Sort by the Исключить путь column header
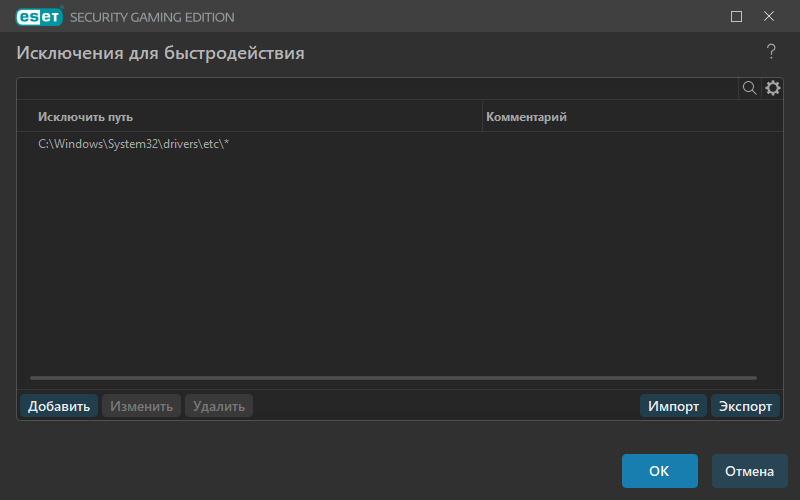The height and width of the screenshot is (500, 800). [249, 117]
